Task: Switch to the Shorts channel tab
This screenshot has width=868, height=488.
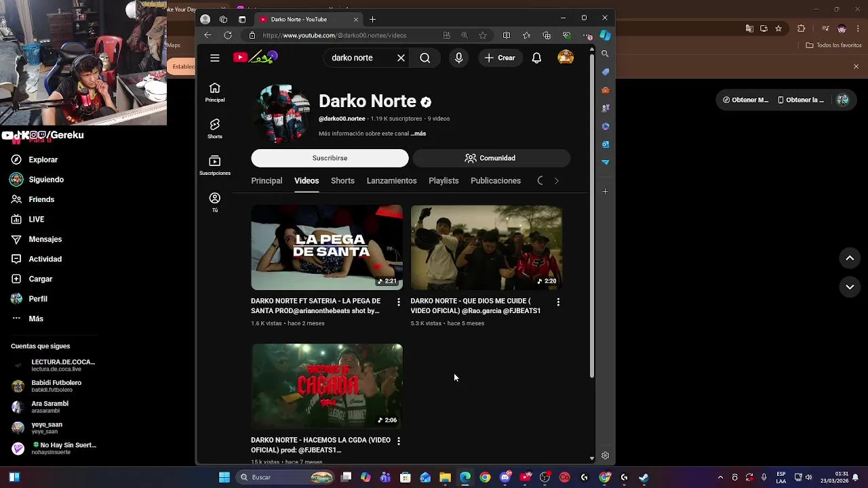Action: (342, 181)
